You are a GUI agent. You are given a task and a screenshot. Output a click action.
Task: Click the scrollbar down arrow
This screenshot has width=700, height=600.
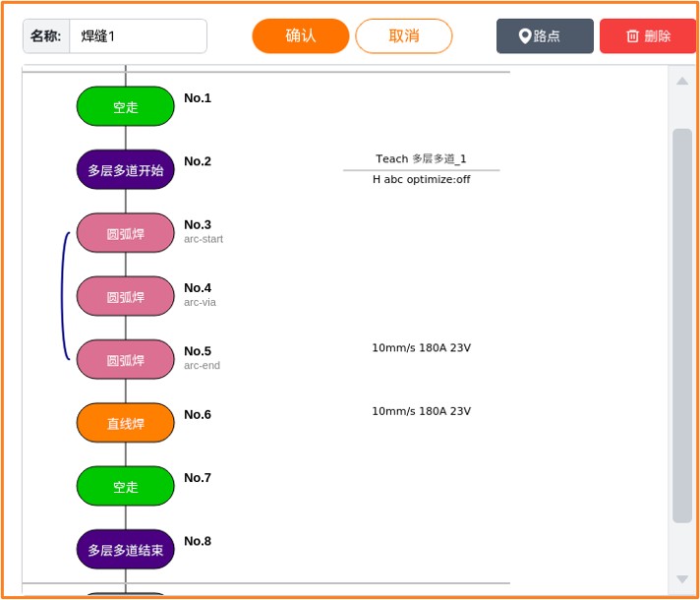[681, 579]
